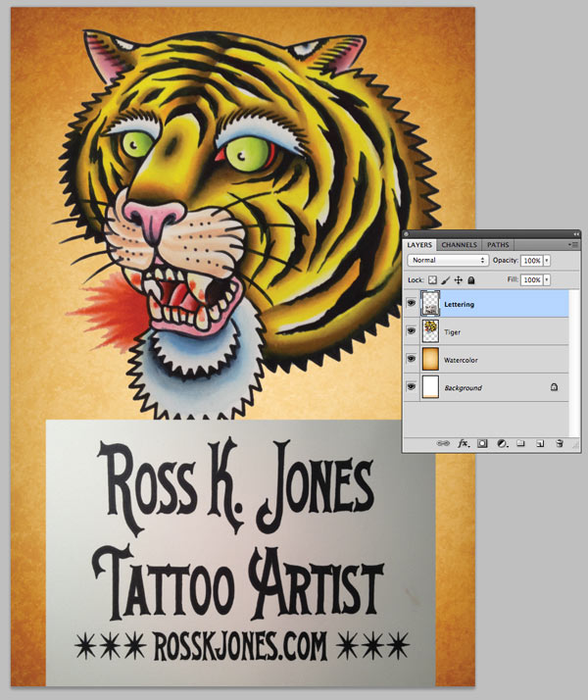The image size is (588, 700).
Task: Click the delete layer trash icon
Action: pos(558,444)
